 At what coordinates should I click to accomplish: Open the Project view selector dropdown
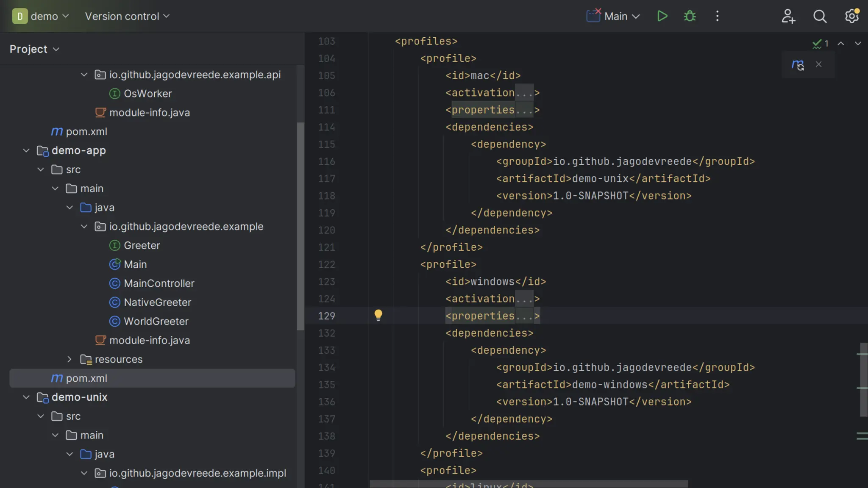point(34,49)
